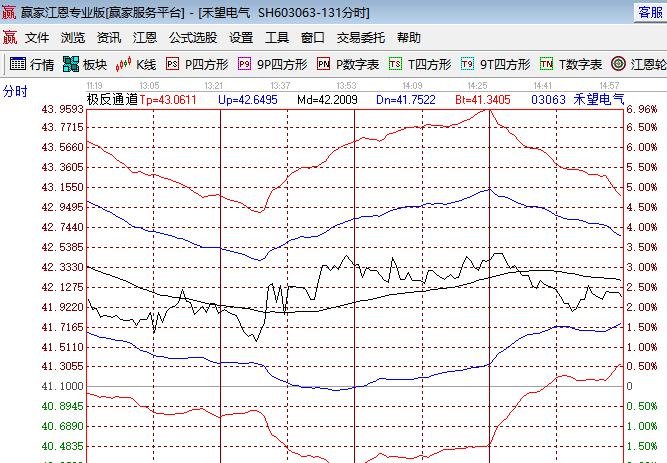Click the Bt=41.3405 indicator value
The image size is (667, 463).
(483, 100)
